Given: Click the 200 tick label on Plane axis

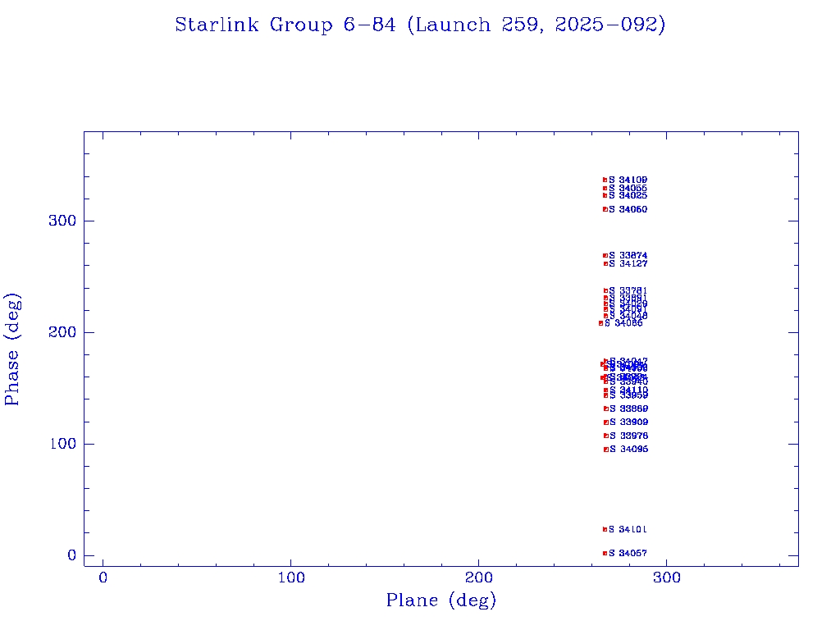Looking at the screenshot, I should coord(478,577).
